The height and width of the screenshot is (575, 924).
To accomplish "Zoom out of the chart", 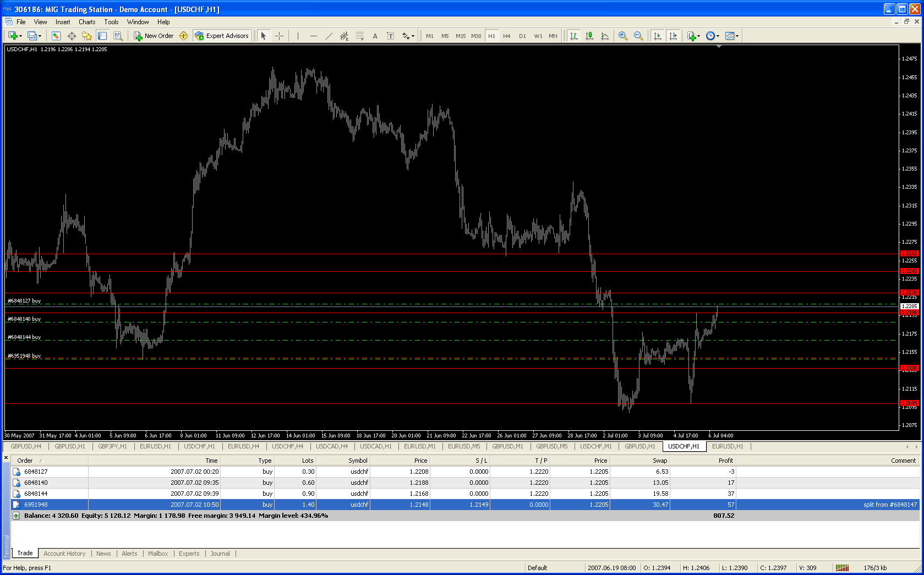I will tap(638, 36).
